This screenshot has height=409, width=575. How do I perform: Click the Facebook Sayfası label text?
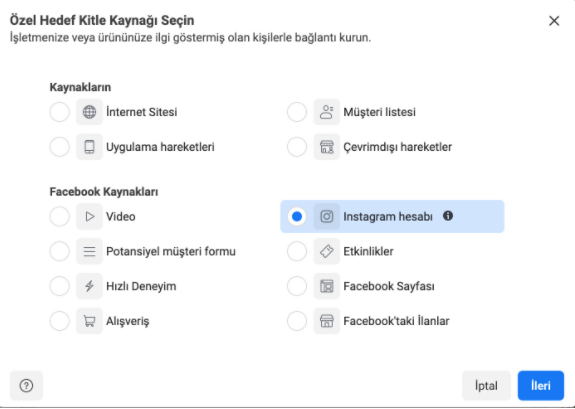pyautogui.click(x=389, y=286)
